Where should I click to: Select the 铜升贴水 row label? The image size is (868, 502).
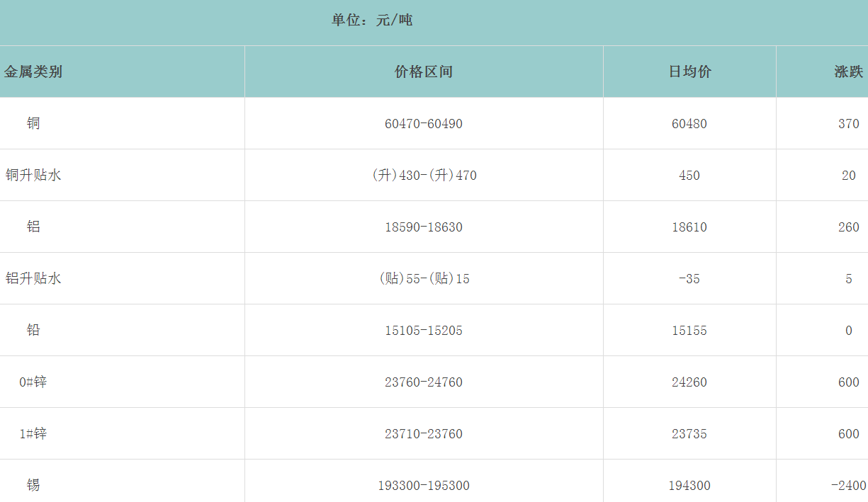(33, 175)
